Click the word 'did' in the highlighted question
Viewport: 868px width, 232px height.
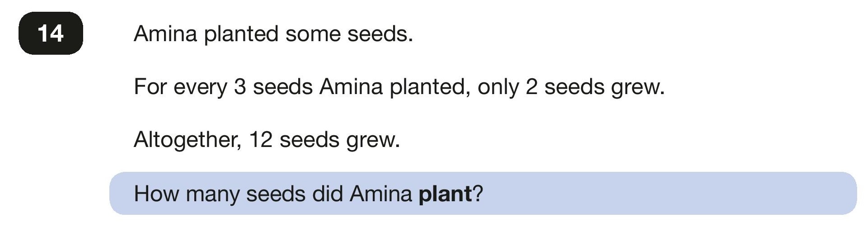click(x=328, y=194)
